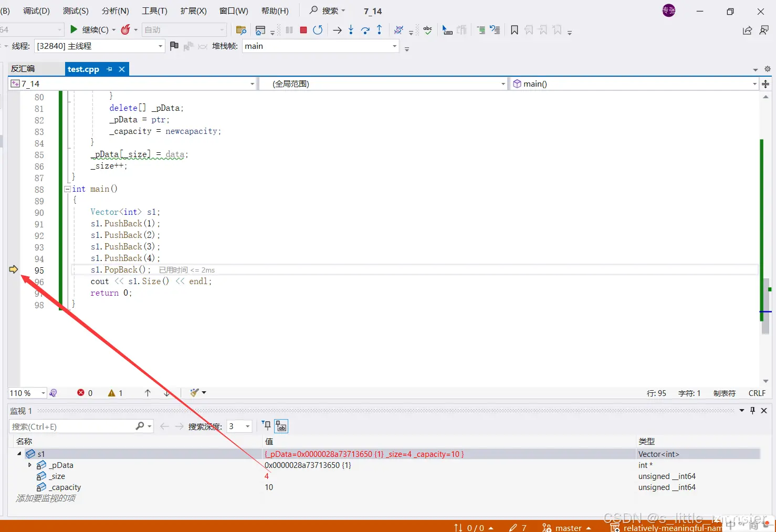Viewport: 776px width, 532px height.
Task: Click the Step Into icon
Action: (x=351, y=30)
